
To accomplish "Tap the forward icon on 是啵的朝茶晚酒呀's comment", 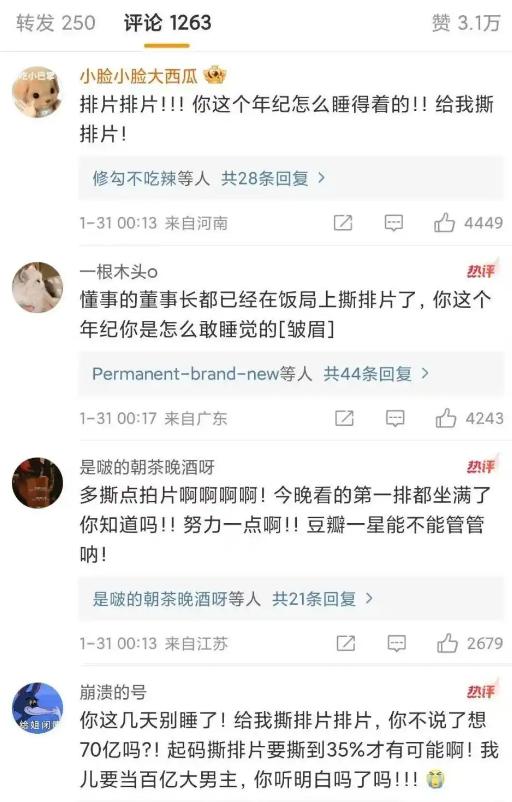I will (345, 643).
